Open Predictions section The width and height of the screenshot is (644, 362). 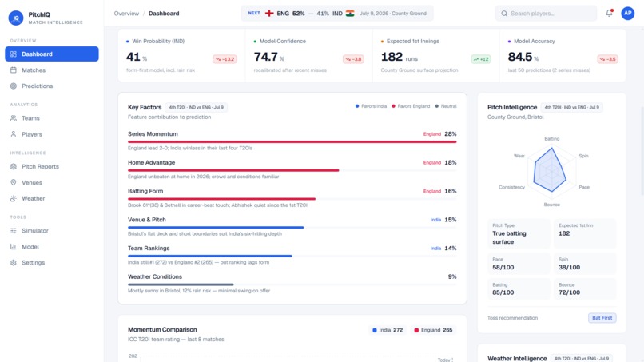pos(52,86)
